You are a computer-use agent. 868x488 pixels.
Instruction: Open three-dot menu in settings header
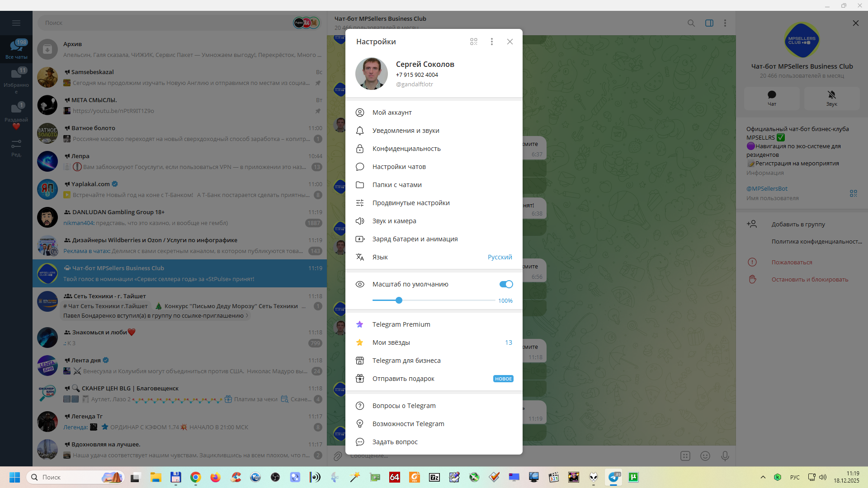[492, 42]
